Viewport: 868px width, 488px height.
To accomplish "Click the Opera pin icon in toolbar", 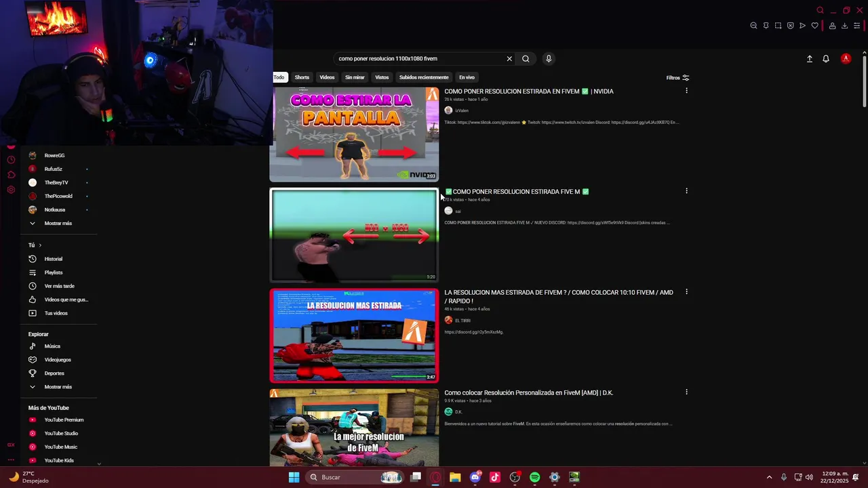I will [x=766, y=26].
